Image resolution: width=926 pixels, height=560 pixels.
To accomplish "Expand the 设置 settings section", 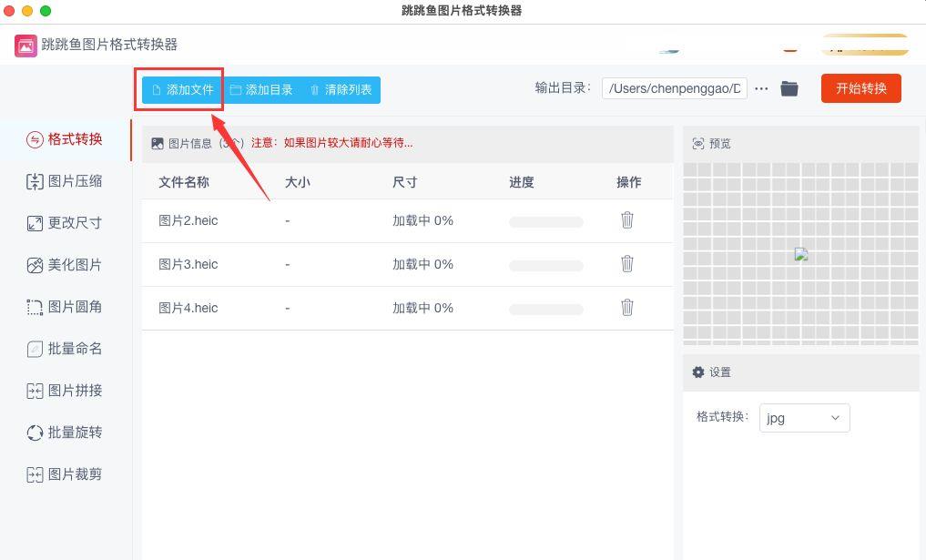I will coord(719,372).
